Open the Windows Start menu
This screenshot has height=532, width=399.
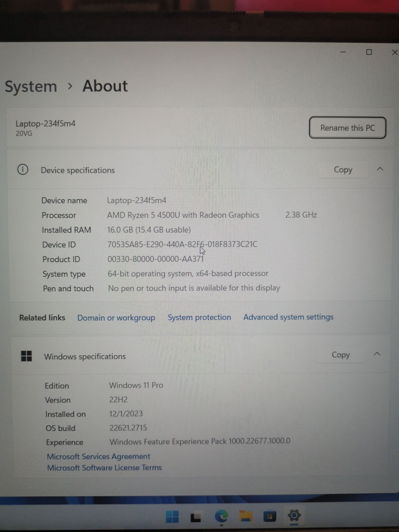point(172,517)
